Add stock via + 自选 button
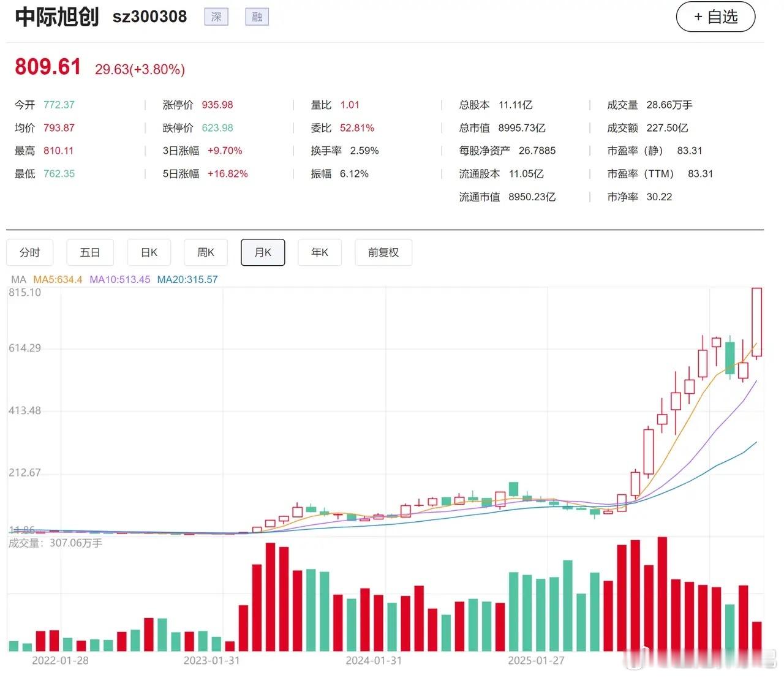 tap(715, 17)
